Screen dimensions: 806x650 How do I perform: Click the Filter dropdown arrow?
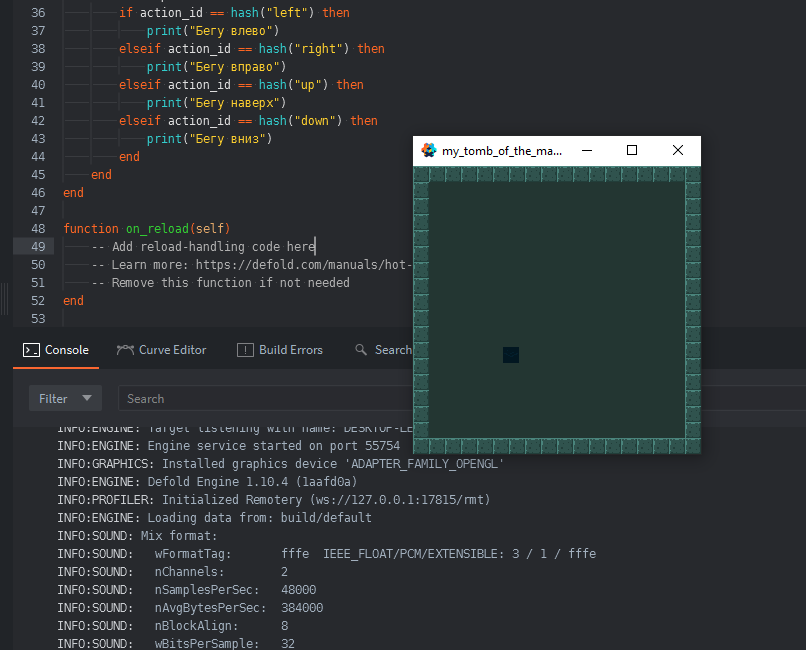87,398
